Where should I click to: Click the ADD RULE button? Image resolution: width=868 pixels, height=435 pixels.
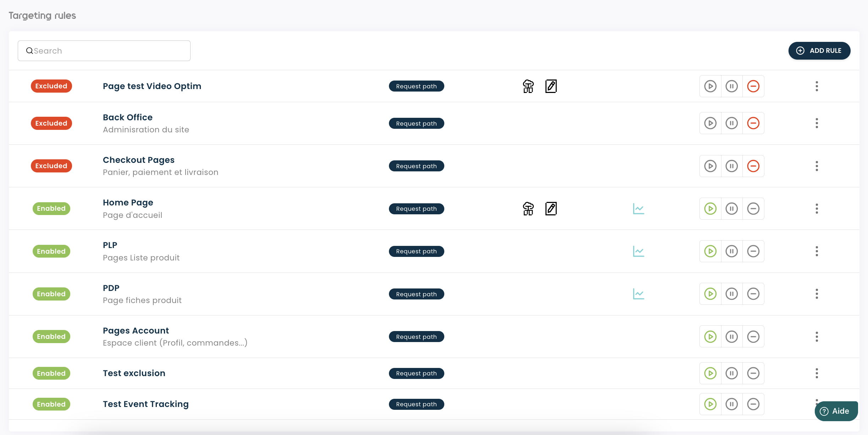tap(819, 51)
